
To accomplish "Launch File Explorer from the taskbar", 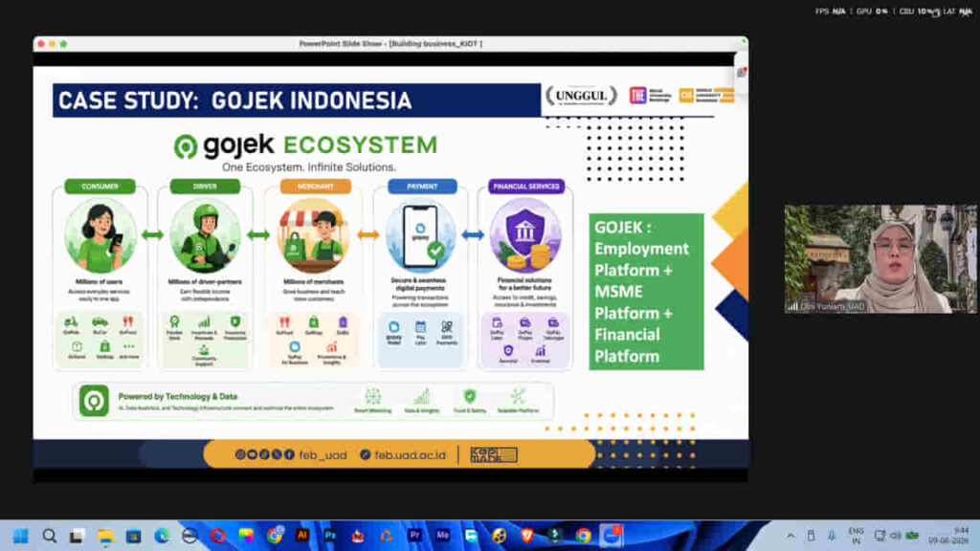I will point(105,536).
